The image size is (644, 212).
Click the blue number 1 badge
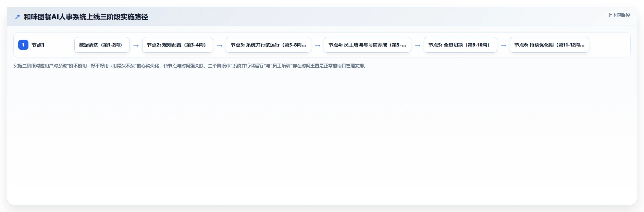[23, 45]
